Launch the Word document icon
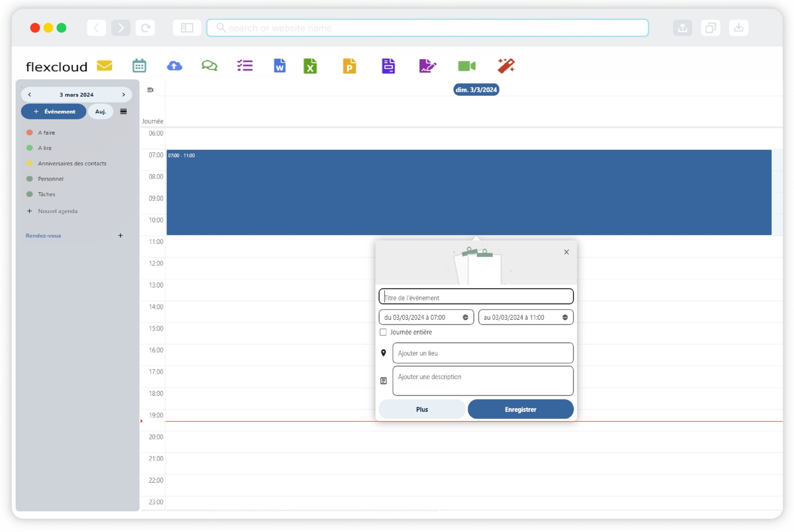Screen dimensions: 794x532 280,66
